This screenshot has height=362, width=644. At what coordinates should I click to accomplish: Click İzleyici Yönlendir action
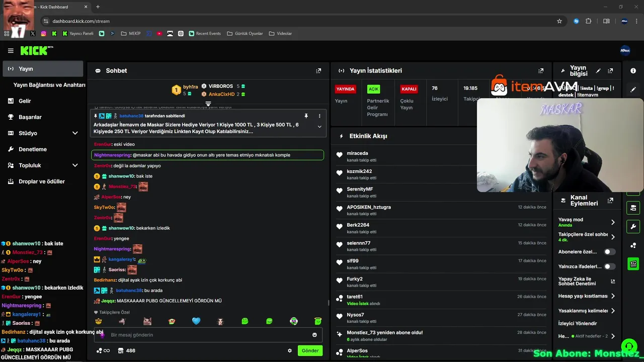[x=578, y=323]
